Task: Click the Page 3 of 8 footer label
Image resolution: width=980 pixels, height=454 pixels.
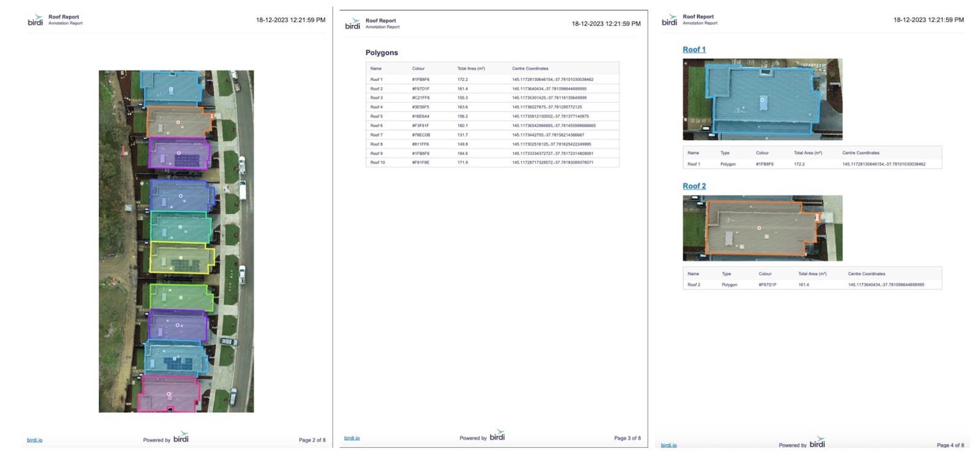Action: (x=628, y=438)
